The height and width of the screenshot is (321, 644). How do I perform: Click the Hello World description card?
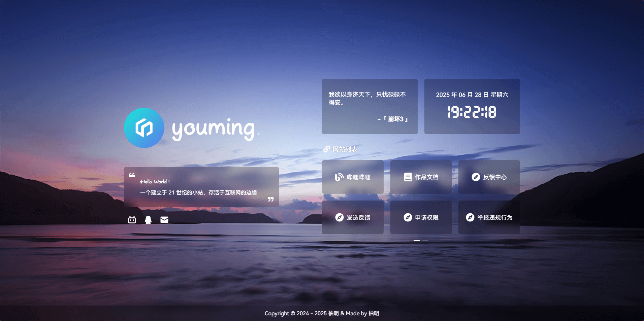point(201,187)
